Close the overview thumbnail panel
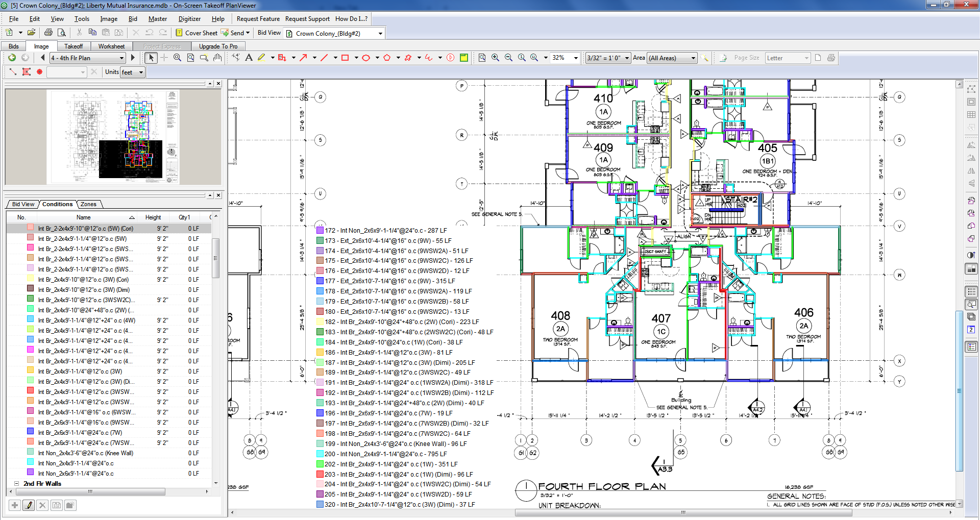 tap(218, 83)
